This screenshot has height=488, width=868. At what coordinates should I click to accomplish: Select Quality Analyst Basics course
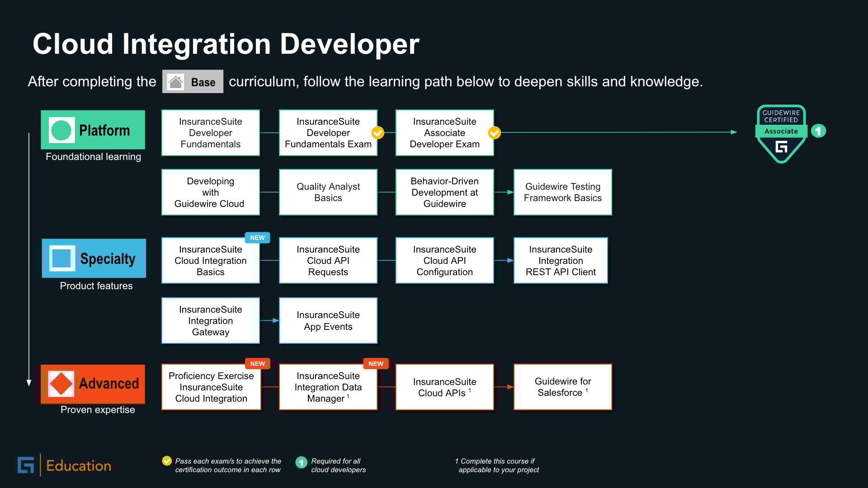(328, 192)
